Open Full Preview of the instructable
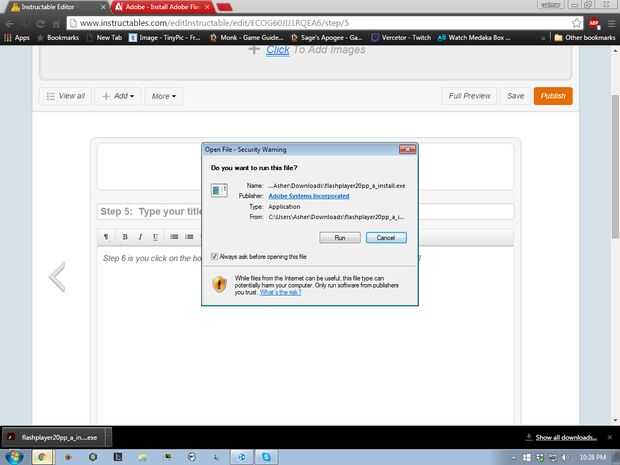 [469, 96]
